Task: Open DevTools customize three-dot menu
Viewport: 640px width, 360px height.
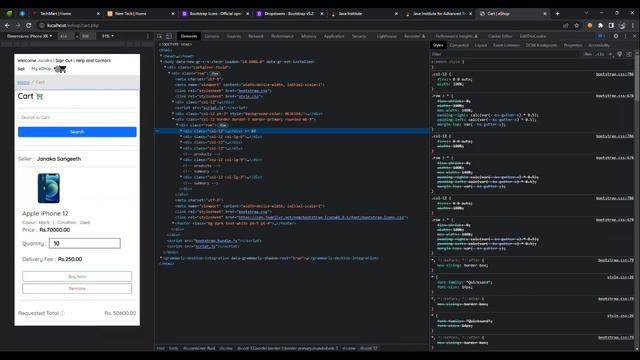Action: click(x=625, y=36)
